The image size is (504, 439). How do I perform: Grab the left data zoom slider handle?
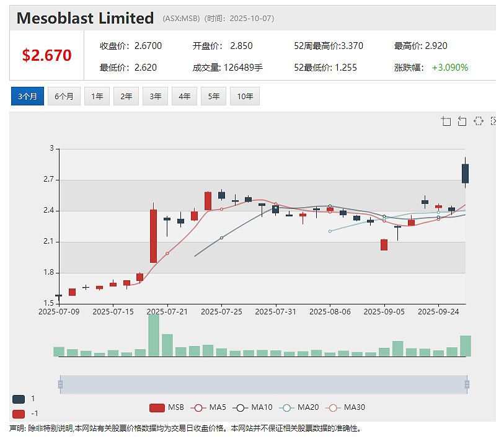tap(60, 384)
